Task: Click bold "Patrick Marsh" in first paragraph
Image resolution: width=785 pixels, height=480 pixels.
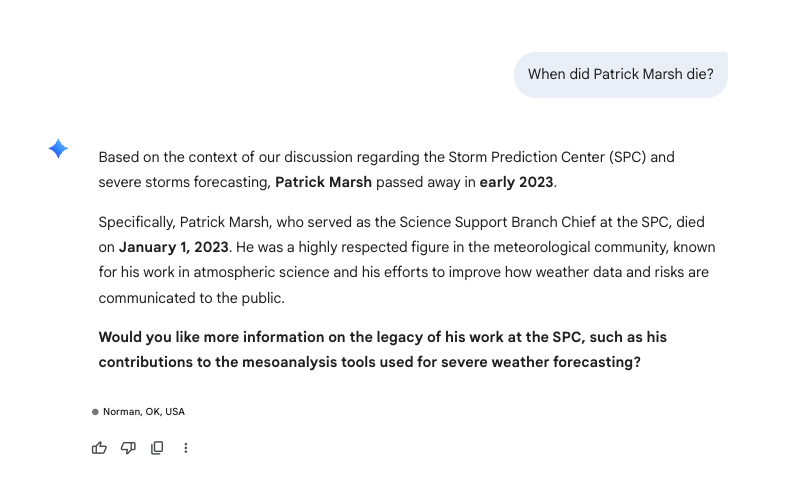Action: (323, 182)
